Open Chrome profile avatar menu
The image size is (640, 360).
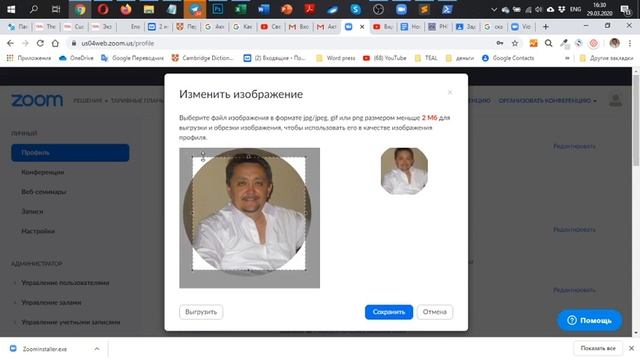(x=614, y=43)
